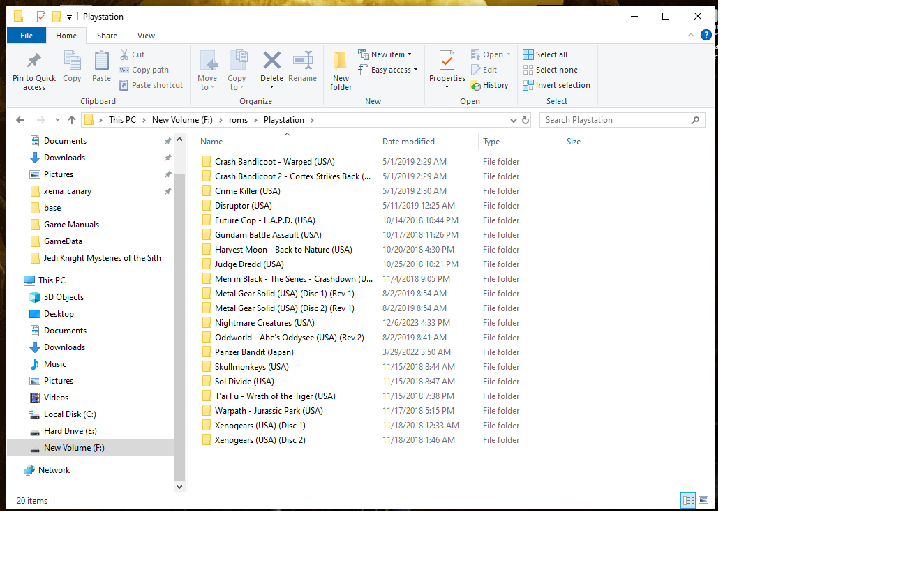The width and height of the screenshot is (924, 572).
Task: Go up one folder level
Action: tap(72, 120)
